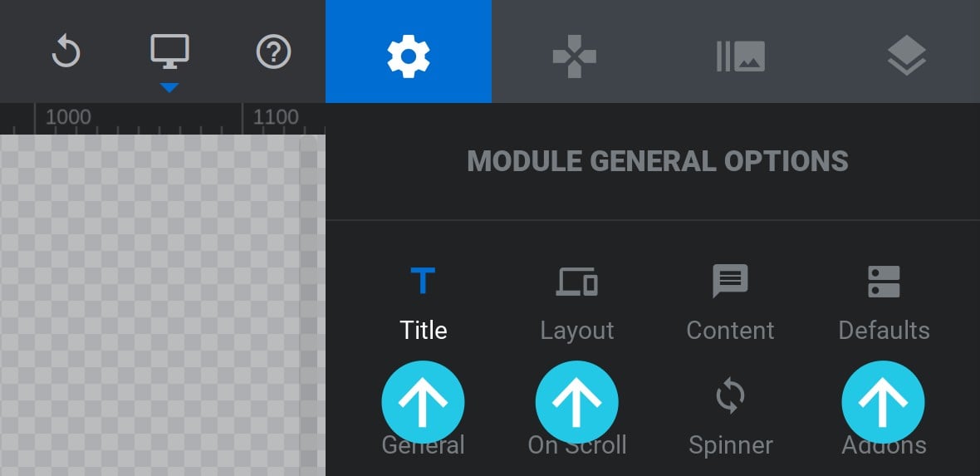
Task: Switch to the gear module settings tab
Action: click(408, 52)
